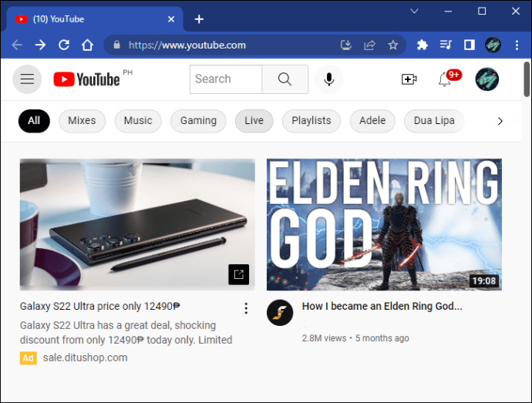
Task: Click the yellow Ad badge
Action: [29, 358]
